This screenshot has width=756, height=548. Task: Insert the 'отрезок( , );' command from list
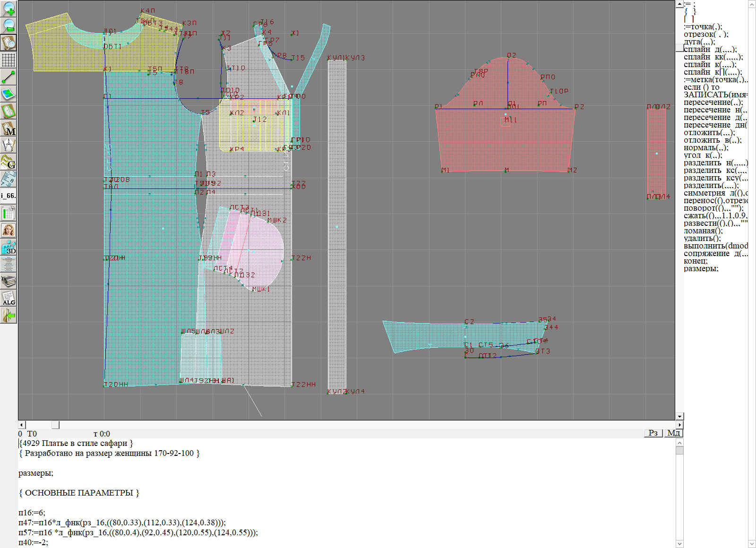click(x=706, y=34)
